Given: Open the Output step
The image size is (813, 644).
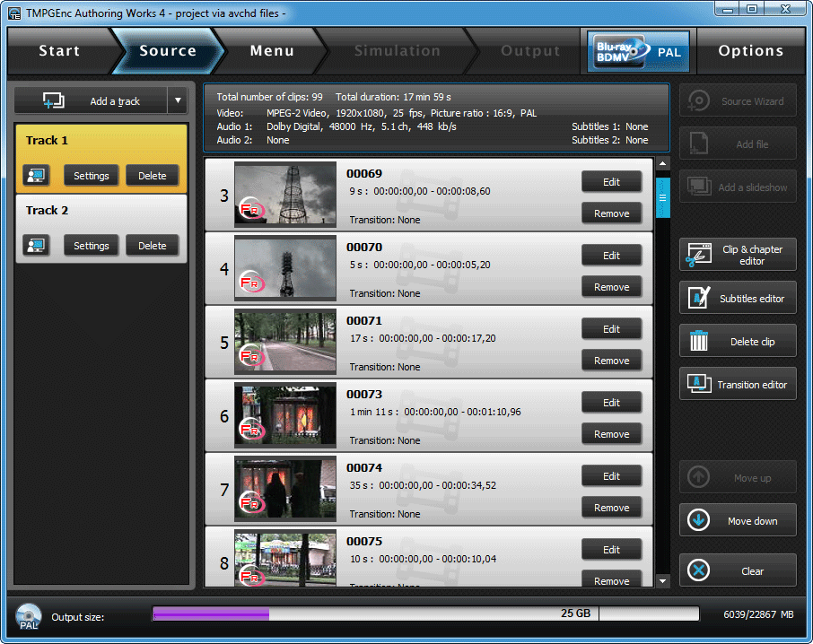Looking at the screenshot, I should pyautogui.click(x=530, y=51).
